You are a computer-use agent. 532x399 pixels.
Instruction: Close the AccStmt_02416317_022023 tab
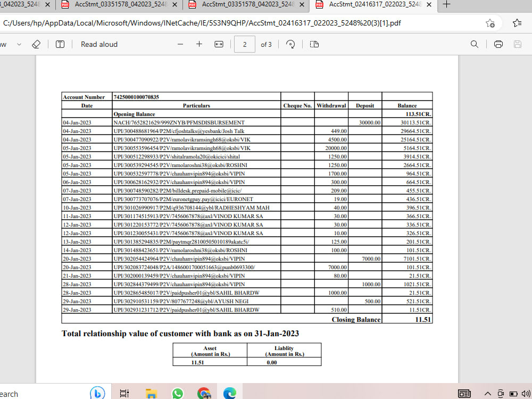(429, 4)
